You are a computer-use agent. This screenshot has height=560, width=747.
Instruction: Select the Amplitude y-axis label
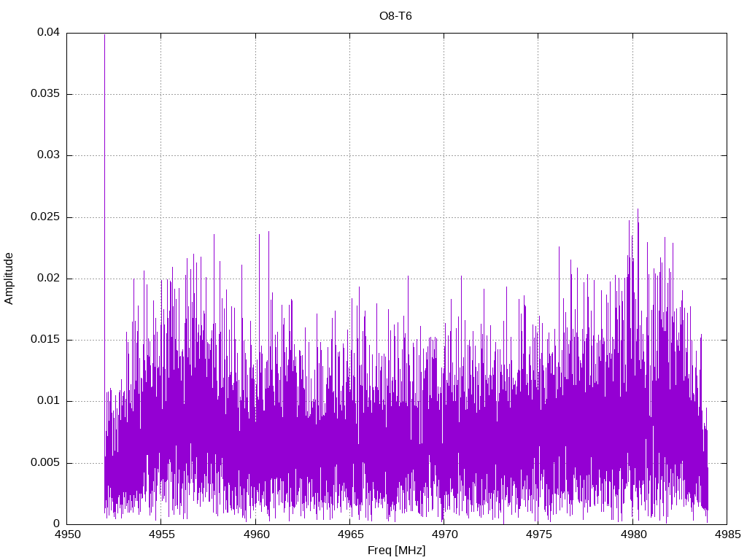coord(9,278)
